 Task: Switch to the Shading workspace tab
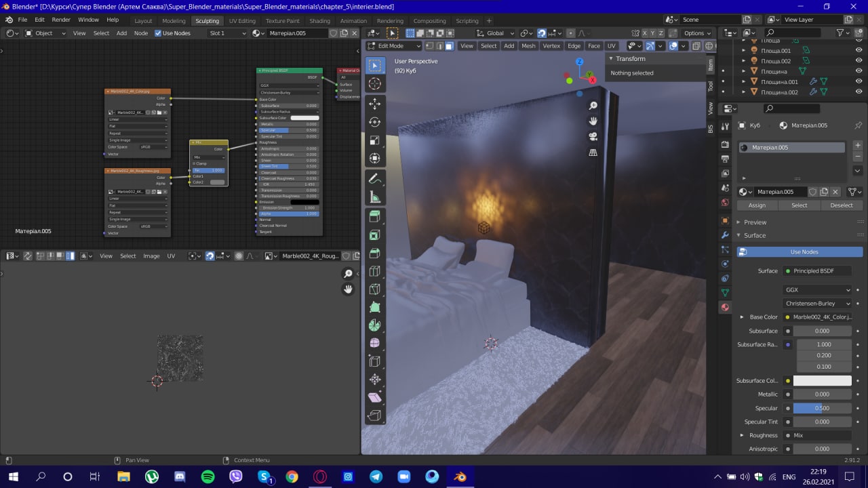[319, 20]
